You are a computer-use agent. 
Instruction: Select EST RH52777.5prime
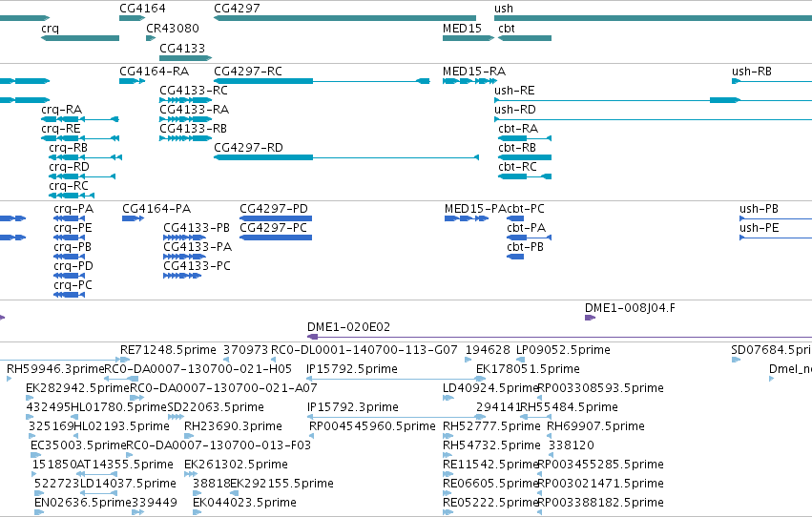coord(448,436)
